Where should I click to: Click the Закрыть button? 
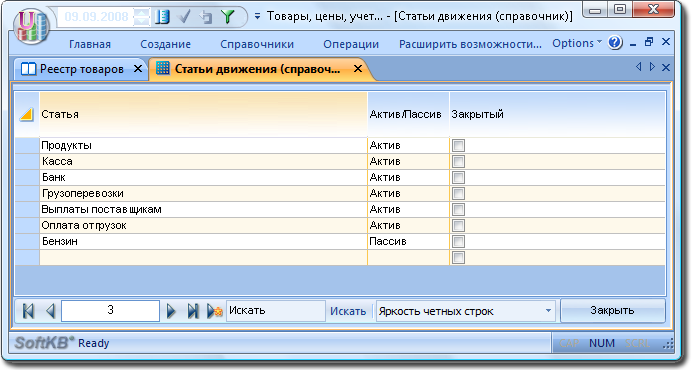click(x=612, y=311)
